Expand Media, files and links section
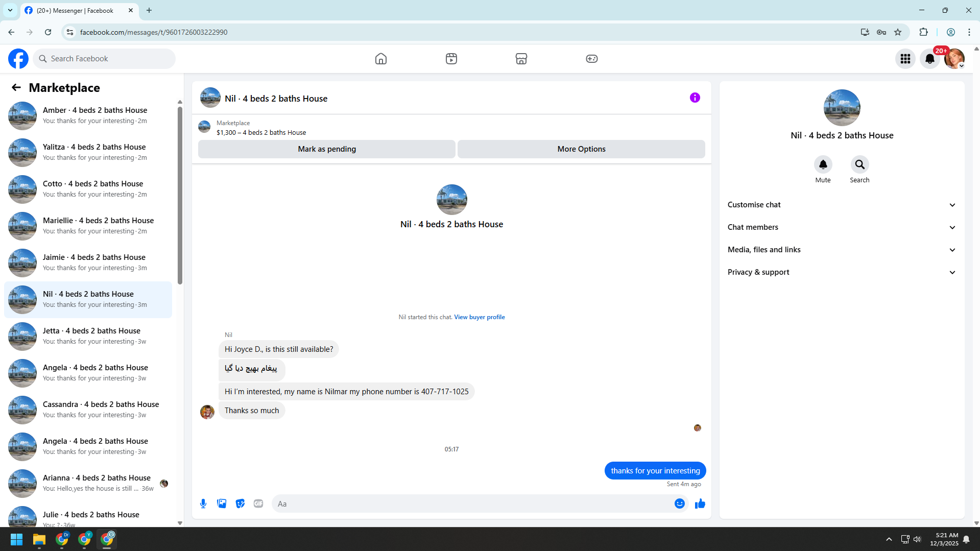This screenshot has height=551, width=980. (842, 250)
